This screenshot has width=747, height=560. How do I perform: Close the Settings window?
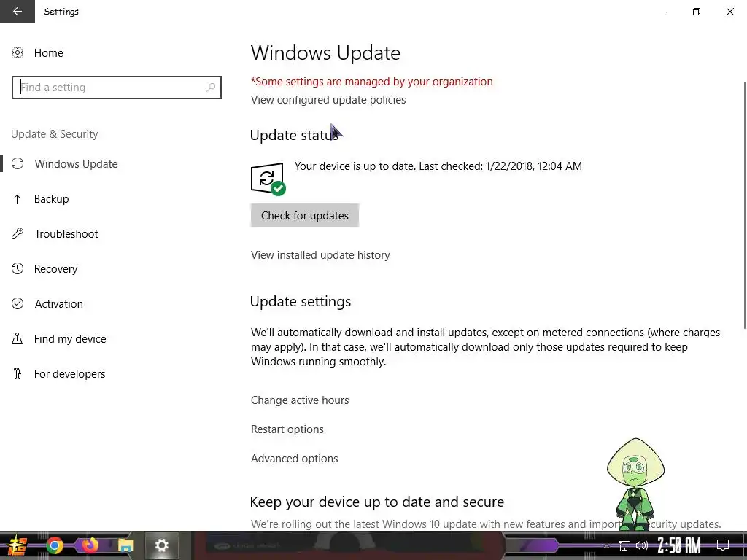(x=729, y=12)
